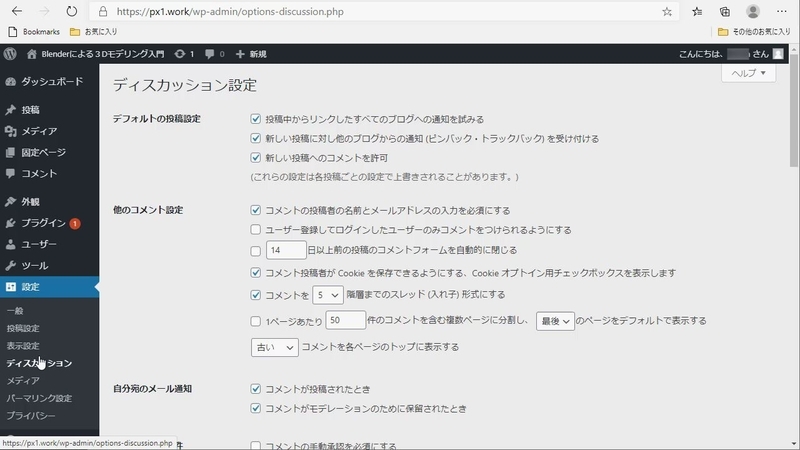Open ツール menu
This screenshot has height=450, width=800.
pyautogui.click(x=49, y=265)
